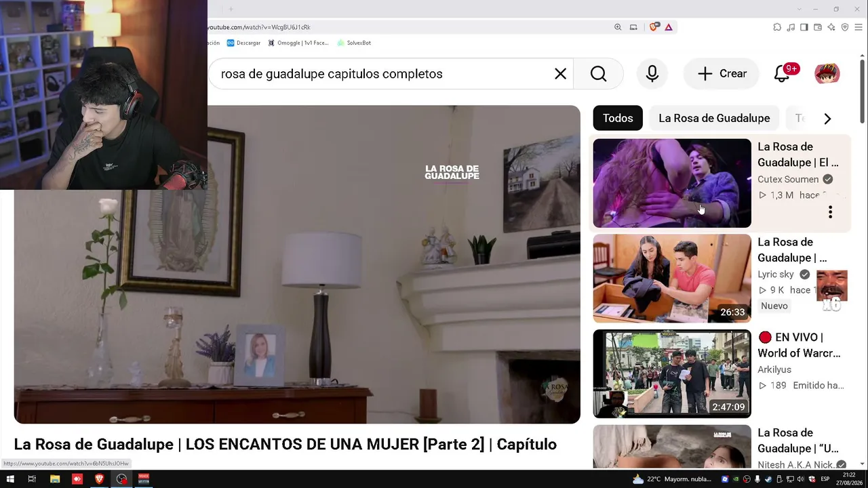
Task: Open the media control music note icon
Action: point(791,27)
